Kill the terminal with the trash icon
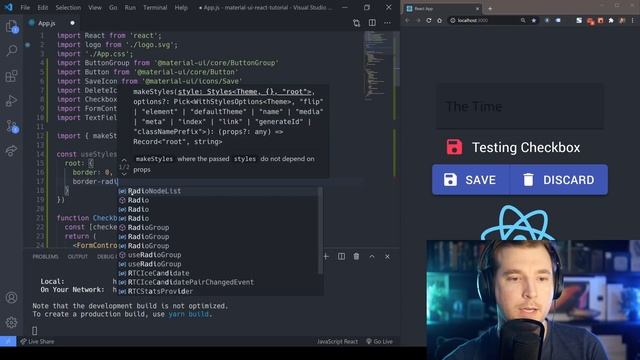 click(x=356, y=256)
